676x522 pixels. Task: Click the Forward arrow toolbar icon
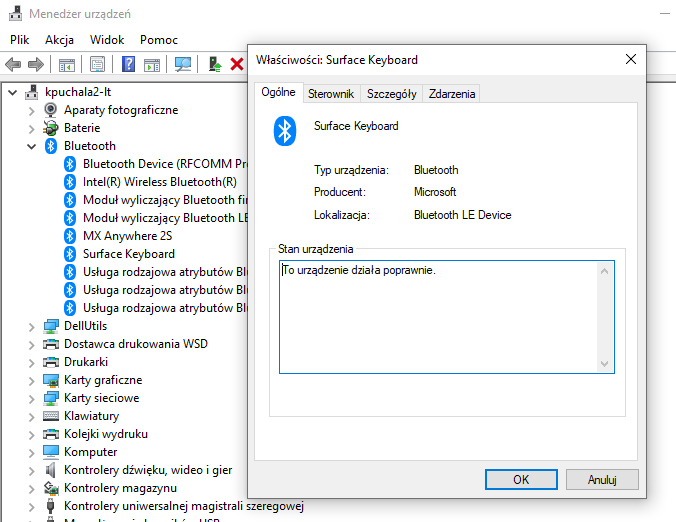(36, 65)
